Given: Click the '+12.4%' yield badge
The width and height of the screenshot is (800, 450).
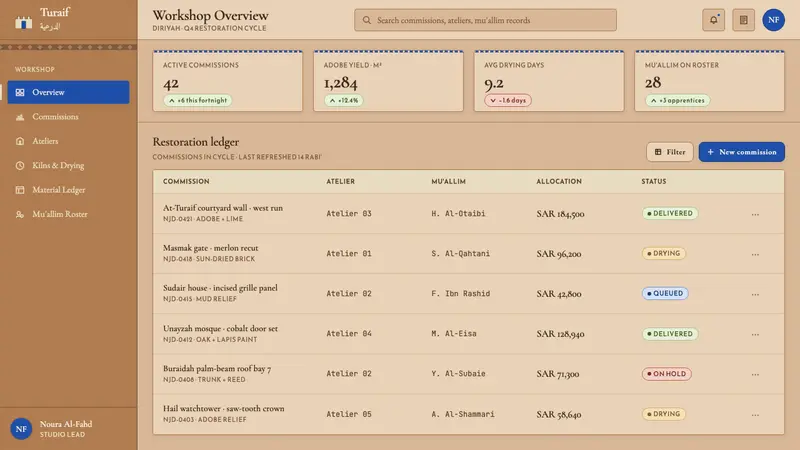Looking at the screenshot, I should 344,101.
